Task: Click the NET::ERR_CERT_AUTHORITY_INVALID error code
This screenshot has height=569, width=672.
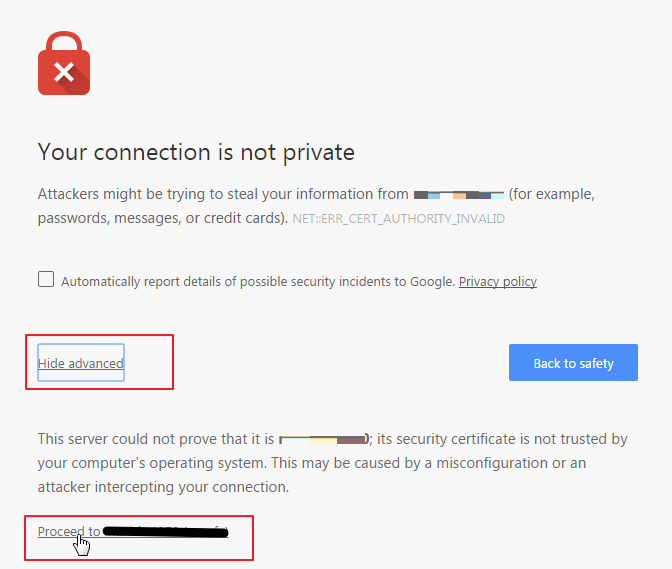Action: click(x=399, y=219)
